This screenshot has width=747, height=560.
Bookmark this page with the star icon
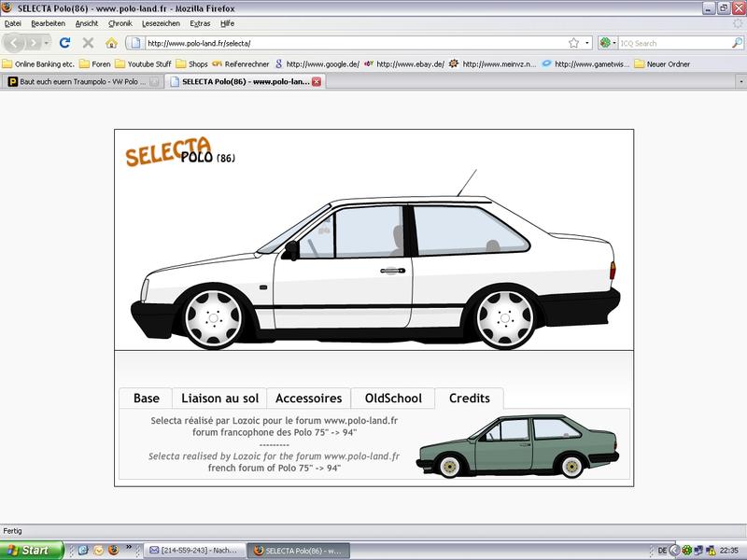(x=573, y=43)
